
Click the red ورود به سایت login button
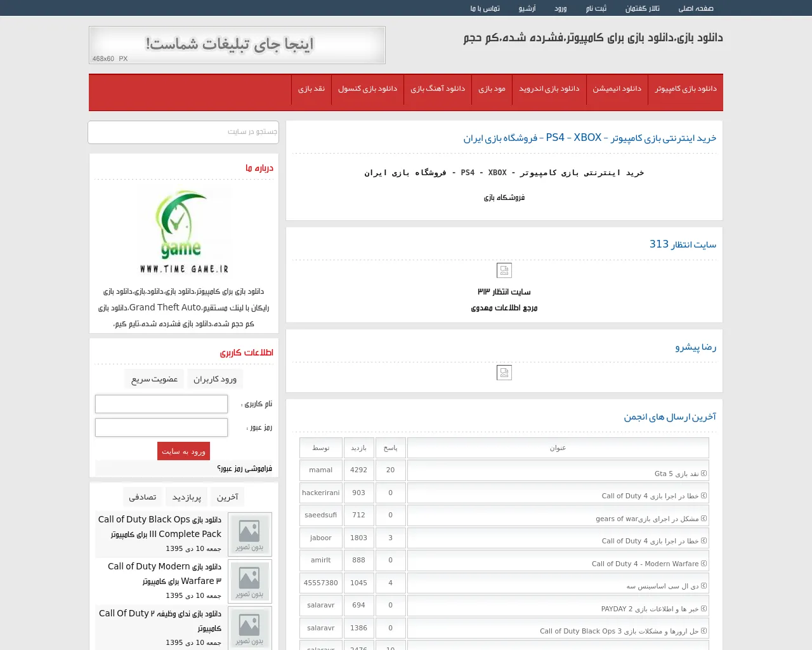(183, 451)
